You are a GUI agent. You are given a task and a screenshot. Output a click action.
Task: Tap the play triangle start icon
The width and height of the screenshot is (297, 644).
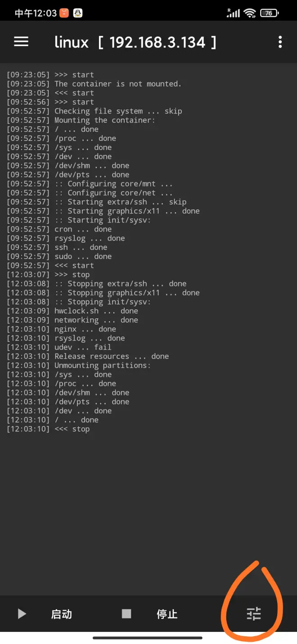pos(22,614)
